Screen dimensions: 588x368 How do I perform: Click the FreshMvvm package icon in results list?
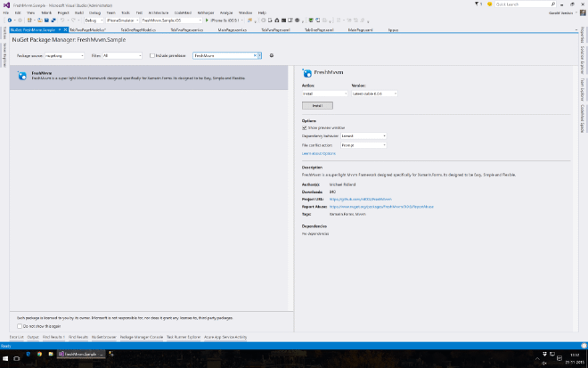(22, 76)
